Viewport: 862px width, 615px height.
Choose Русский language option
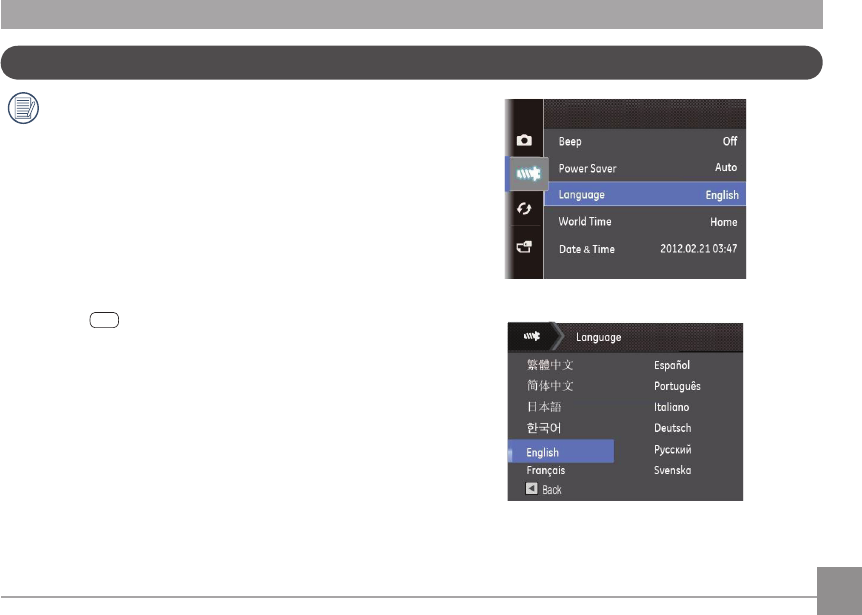(x=672, y=450)
